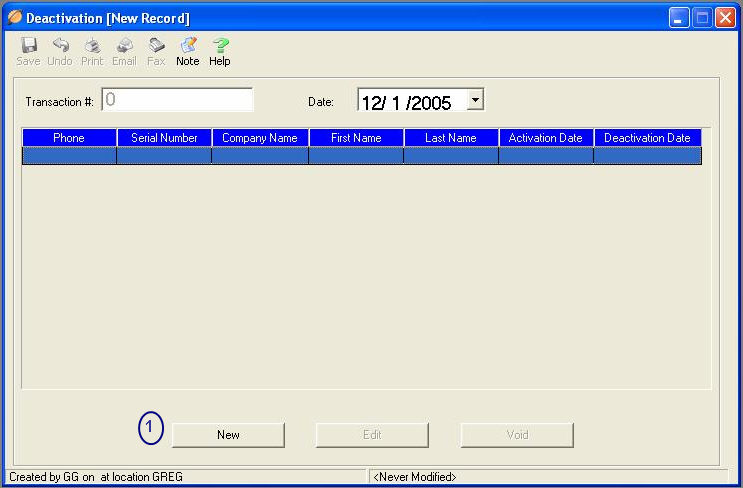Click the Print toolbar icon
743x488 pixels.
point(92,52)
